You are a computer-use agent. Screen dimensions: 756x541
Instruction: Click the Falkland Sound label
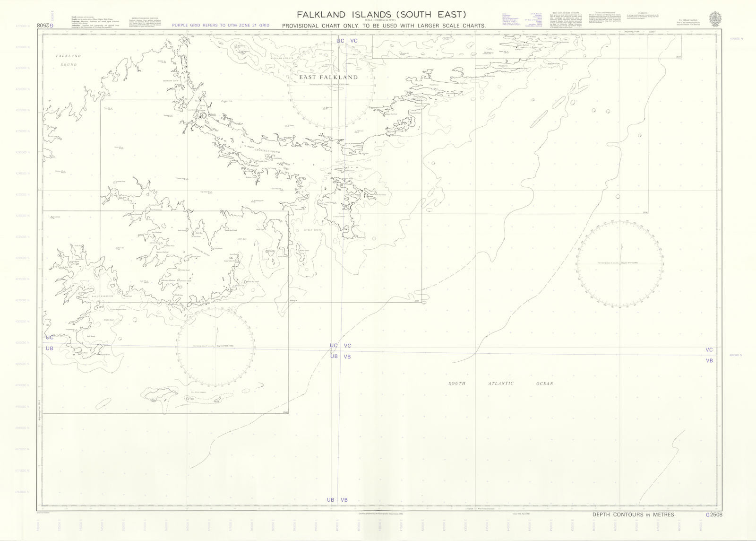68,60
